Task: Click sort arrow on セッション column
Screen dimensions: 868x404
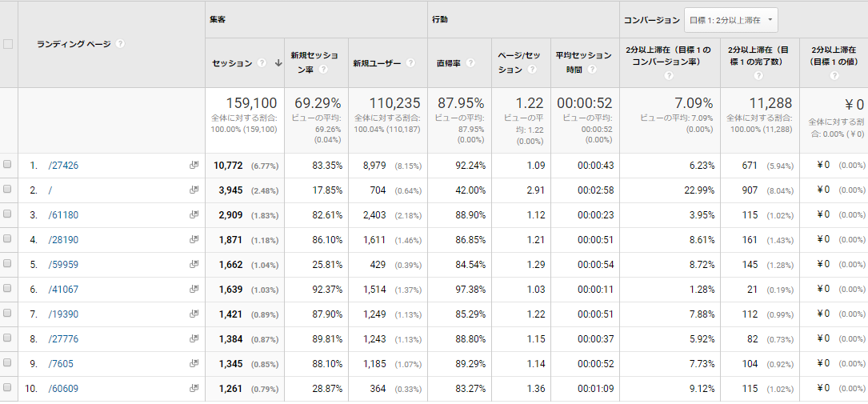Action: 278,63
